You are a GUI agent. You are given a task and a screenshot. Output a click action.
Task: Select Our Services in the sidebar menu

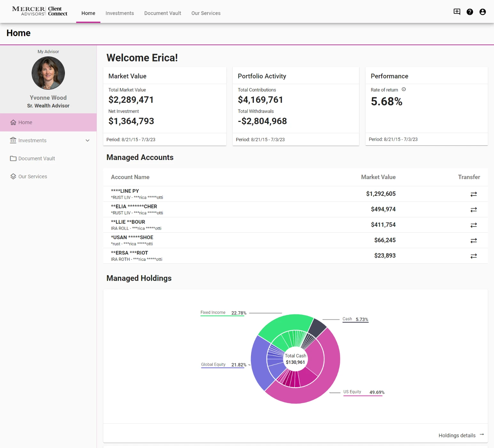tap(48, 176)
